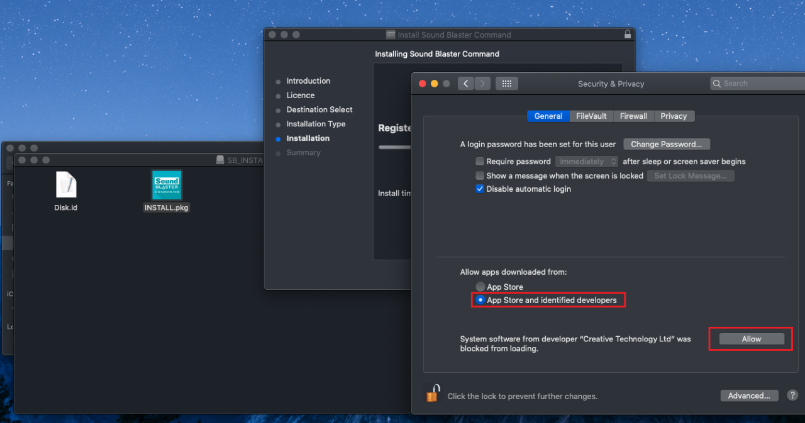Viewport: 805px width, 423px height.
Task: Click the lock icon to prevent changes
Action: tap(433, 395)
